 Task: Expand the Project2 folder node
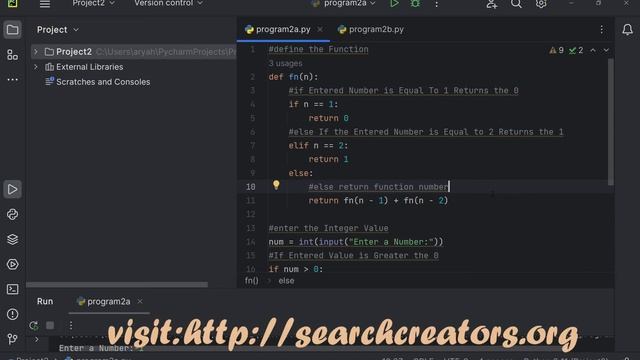click(x=36, y=52)
